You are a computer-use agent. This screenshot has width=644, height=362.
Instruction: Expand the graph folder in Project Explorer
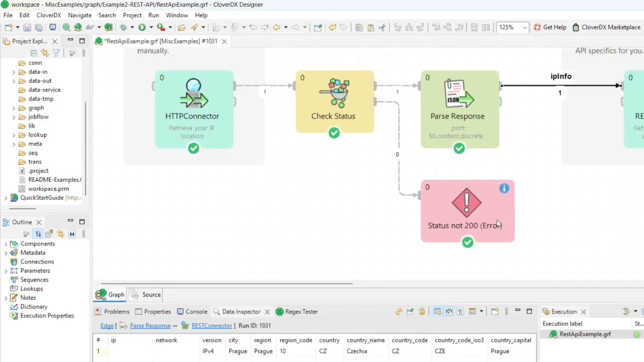click(x=14, y=108)
